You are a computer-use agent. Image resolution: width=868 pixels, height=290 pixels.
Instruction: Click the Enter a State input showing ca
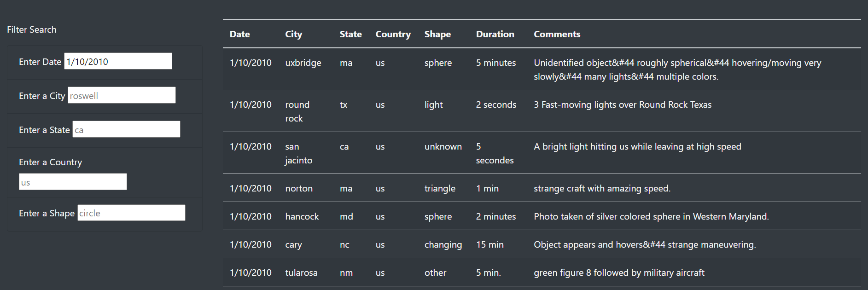(x=126, y=129)
